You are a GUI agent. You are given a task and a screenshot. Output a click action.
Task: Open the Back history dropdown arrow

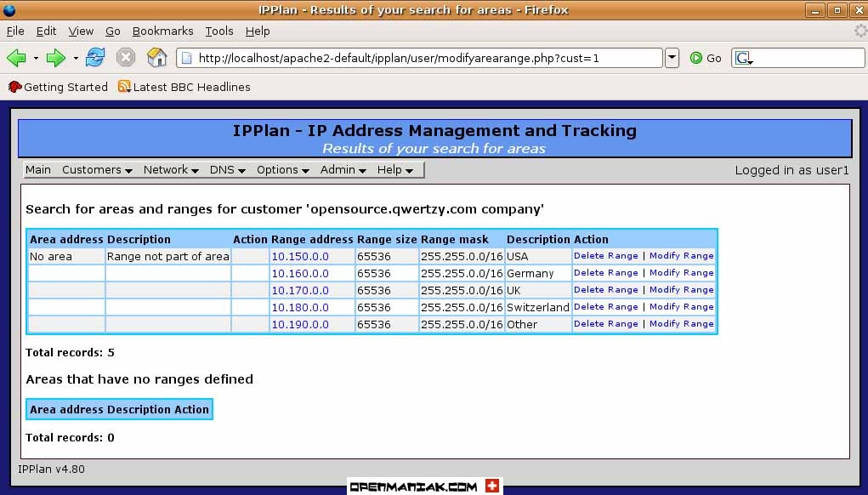tap(36, 58)
